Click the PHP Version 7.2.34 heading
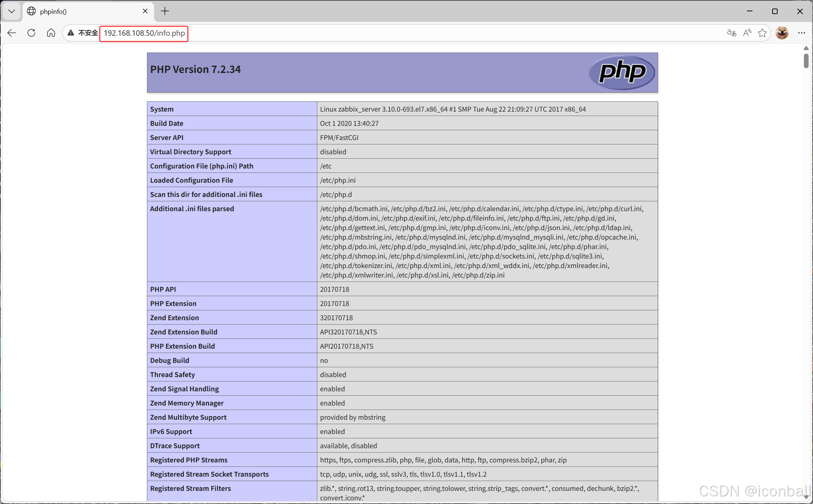 point(195,69)
